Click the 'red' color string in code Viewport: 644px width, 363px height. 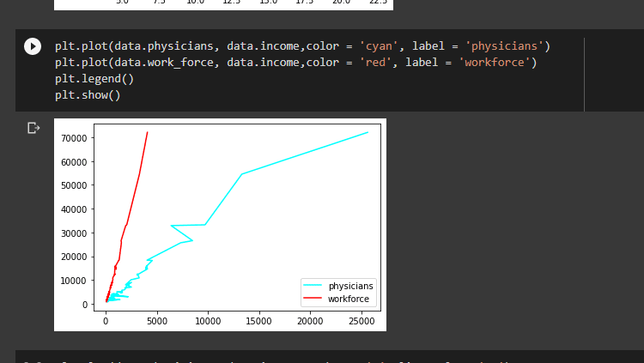point(375,63)
